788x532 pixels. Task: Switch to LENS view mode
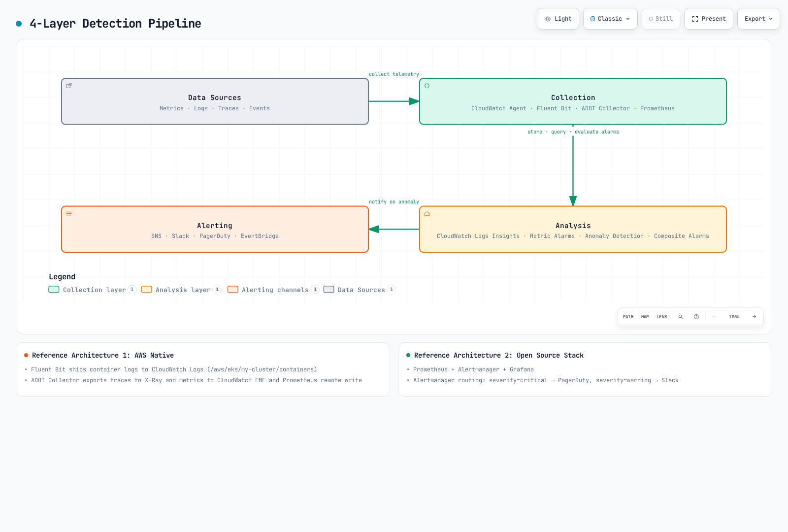661,317
